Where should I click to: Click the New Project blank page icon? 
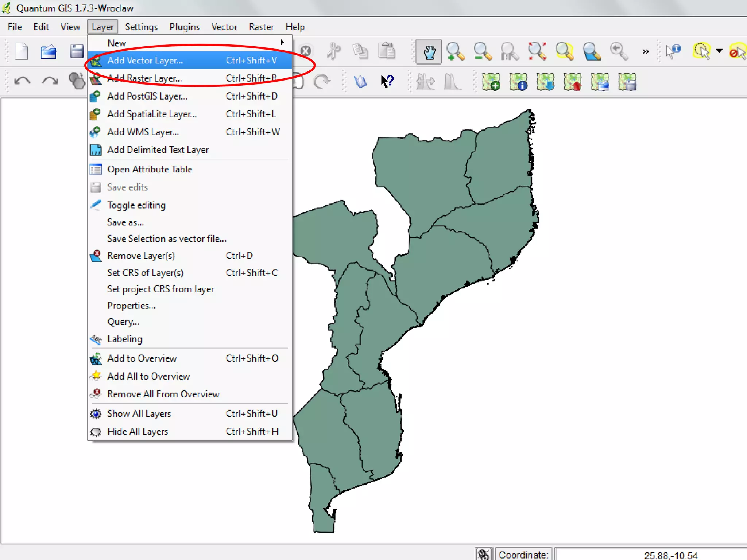tap(22, 52)
